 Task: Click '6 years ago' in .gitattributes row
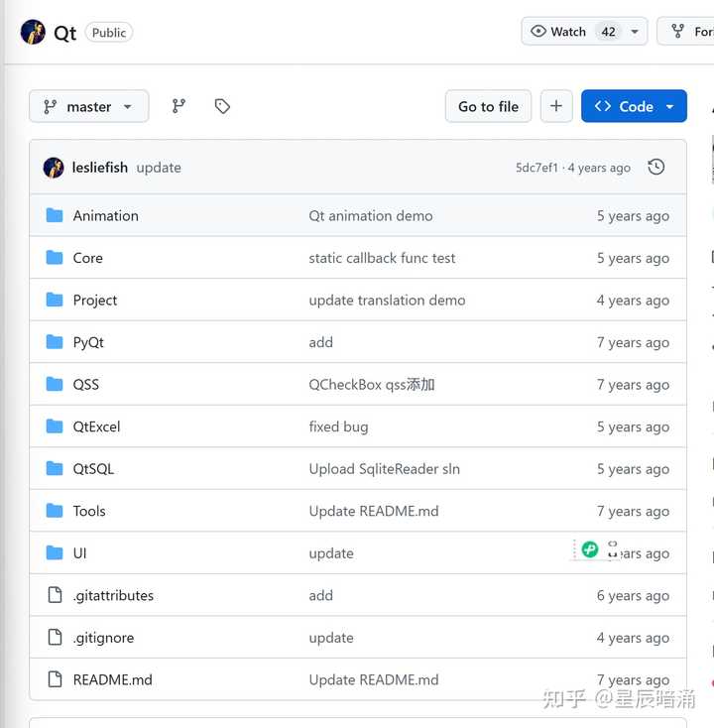tap(634, 596)
